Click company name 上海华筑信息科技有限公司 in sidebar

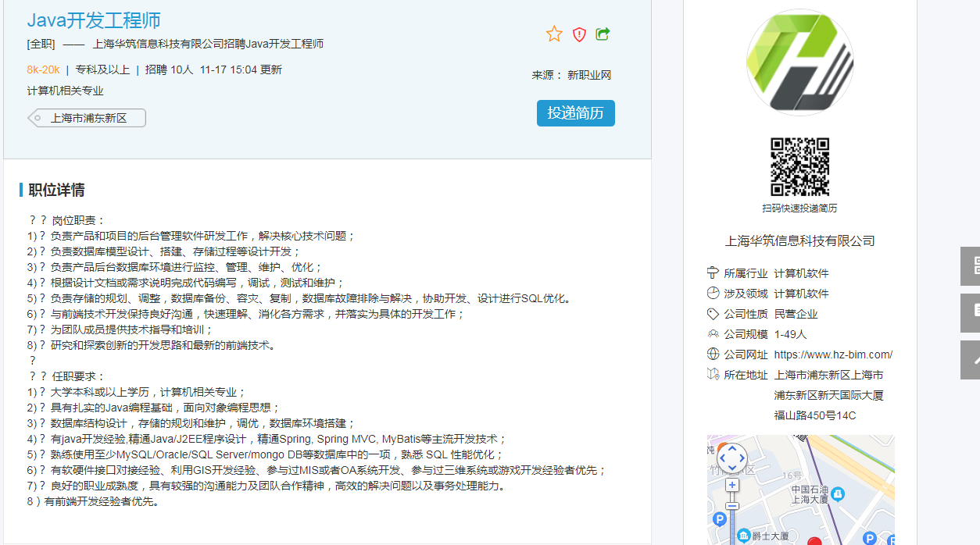coord(799,240)
